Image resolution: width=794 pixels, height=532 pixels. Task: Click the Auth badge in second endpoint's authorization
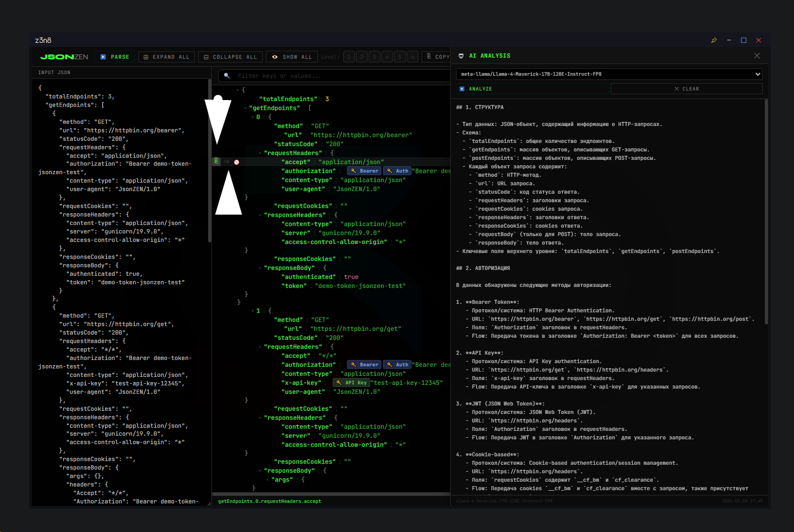pyautogui.click(x=397, y=365)
